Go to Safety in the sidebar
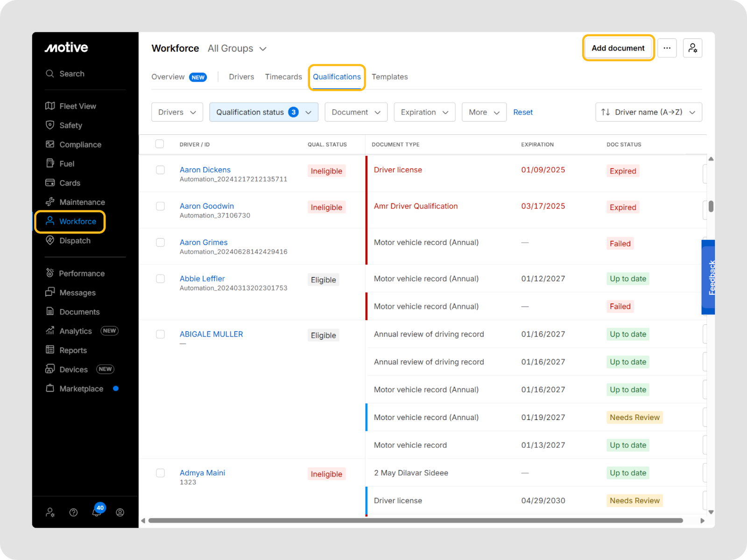The width and height of the screenshot is (747, 560). (70, 125)
